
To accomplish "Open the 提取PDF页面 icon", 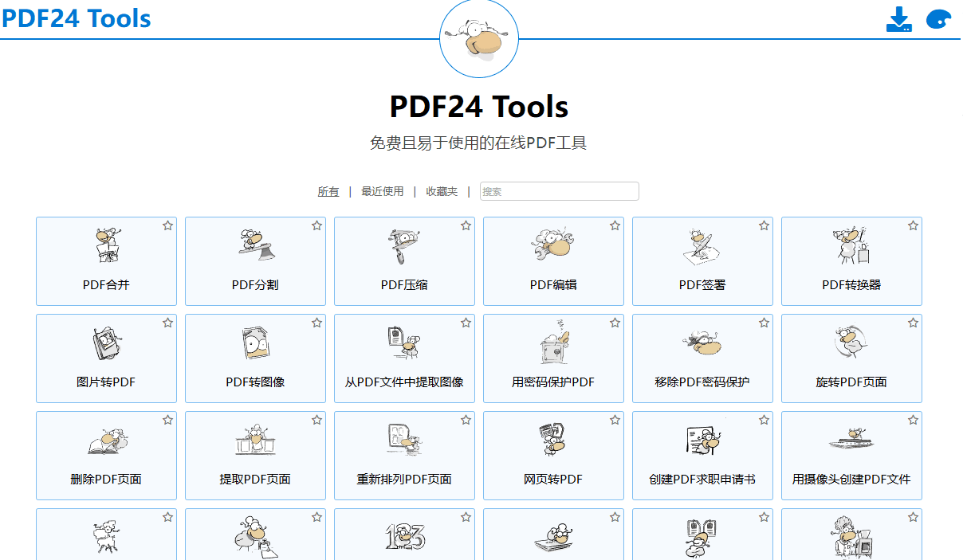I will 255,441.
